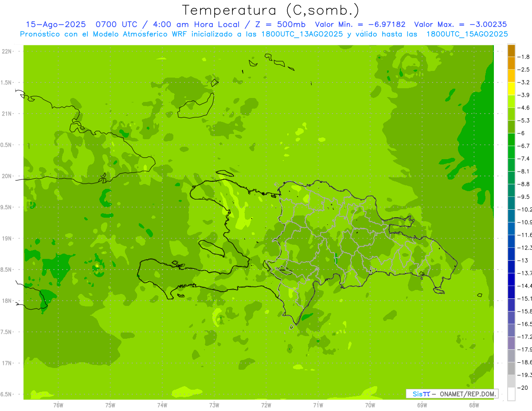Click the "Valor Min. = -6.97182" text

click(360, 24)
